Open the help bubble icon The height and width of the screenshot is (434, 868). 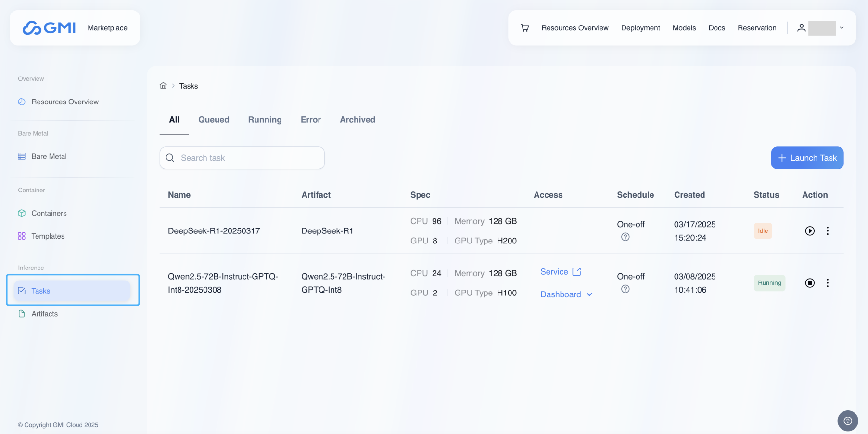[x=848, y=421]
